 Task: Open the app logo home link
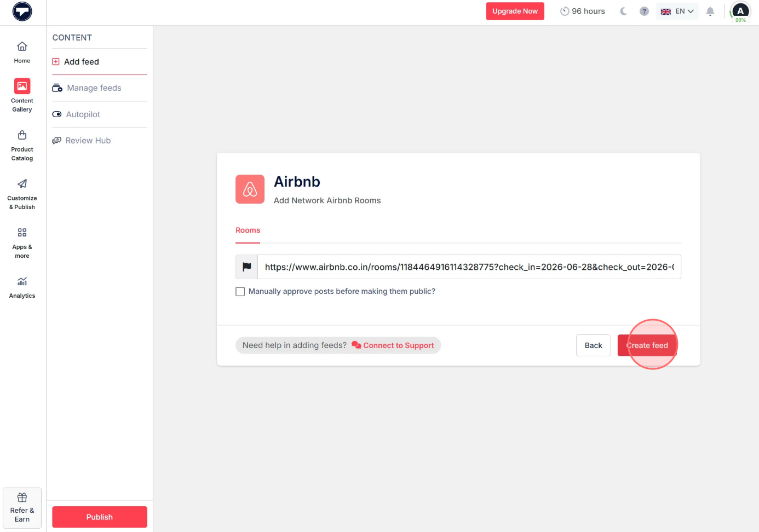(x=22, y=11)
